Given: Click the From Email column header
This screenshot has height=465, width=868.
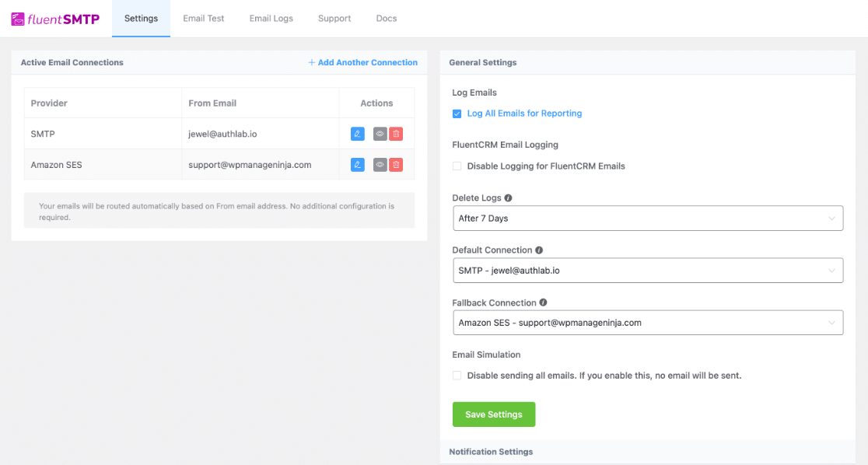Looking at the screenshot, I should 261,103.
